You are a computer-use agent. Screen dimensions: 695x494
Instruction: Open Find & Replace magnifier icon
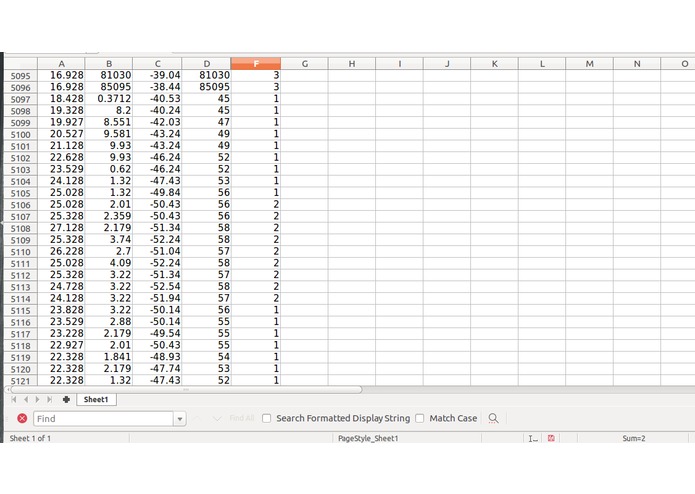click(493, 418)
